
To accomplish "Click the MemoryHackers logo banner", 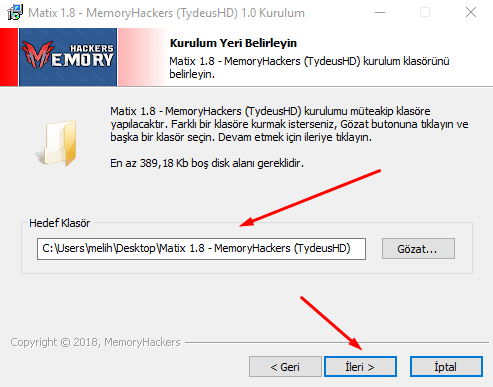I will 68,57.
